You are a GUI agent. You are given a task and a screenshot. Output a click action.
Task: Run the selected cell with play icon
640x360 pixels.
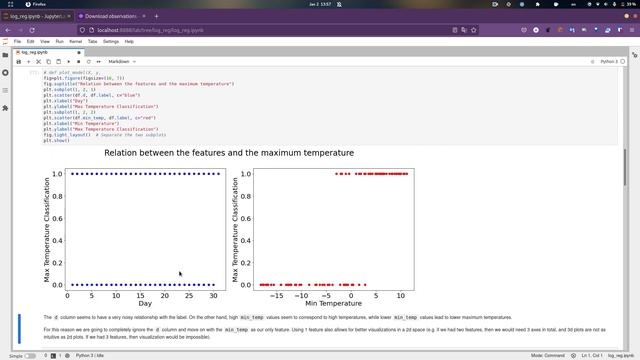click(x=69, y=62)
